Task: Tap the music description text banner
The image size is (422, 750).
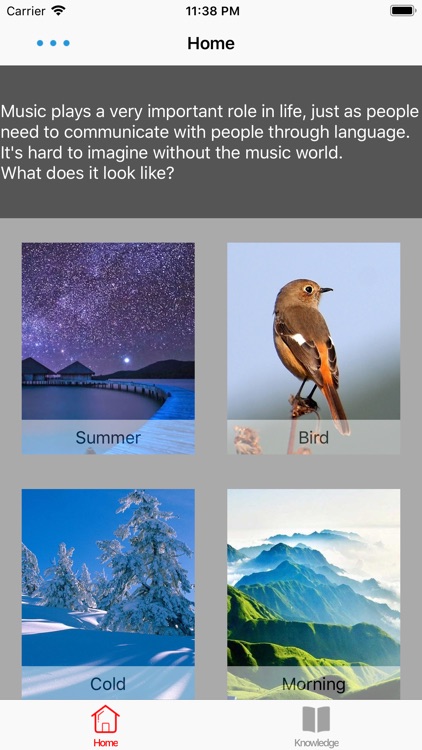Action: (x=211, y=142)
